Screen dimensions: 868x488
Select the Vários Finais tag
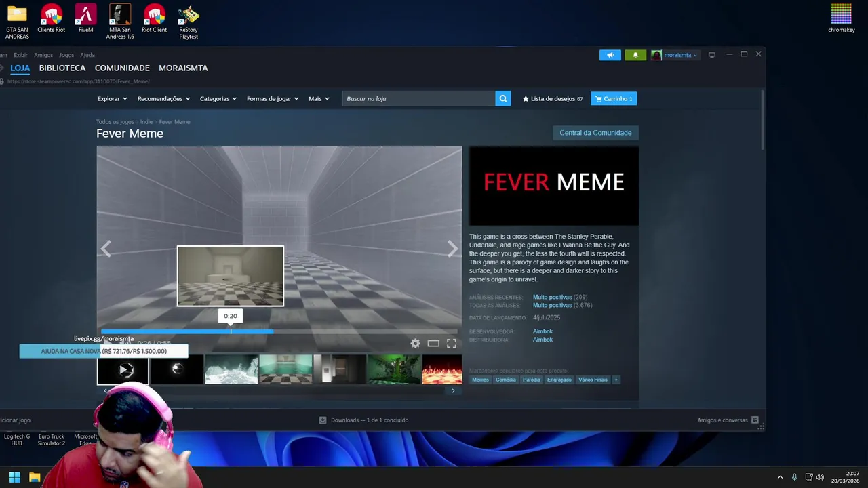(593, 380)
